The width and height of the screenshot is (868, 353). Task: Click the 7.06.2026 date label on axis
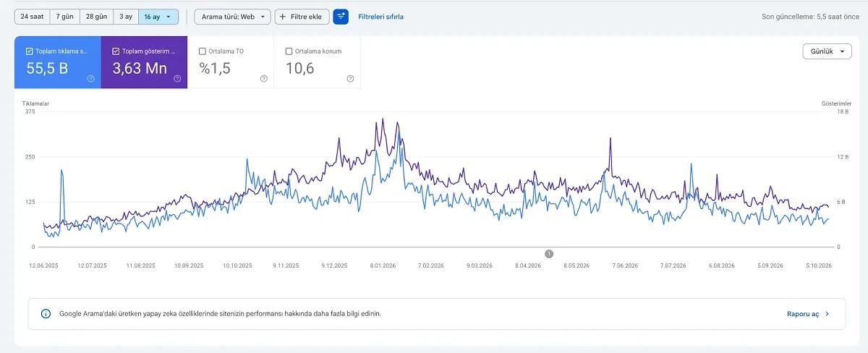(x=624, y=265)
